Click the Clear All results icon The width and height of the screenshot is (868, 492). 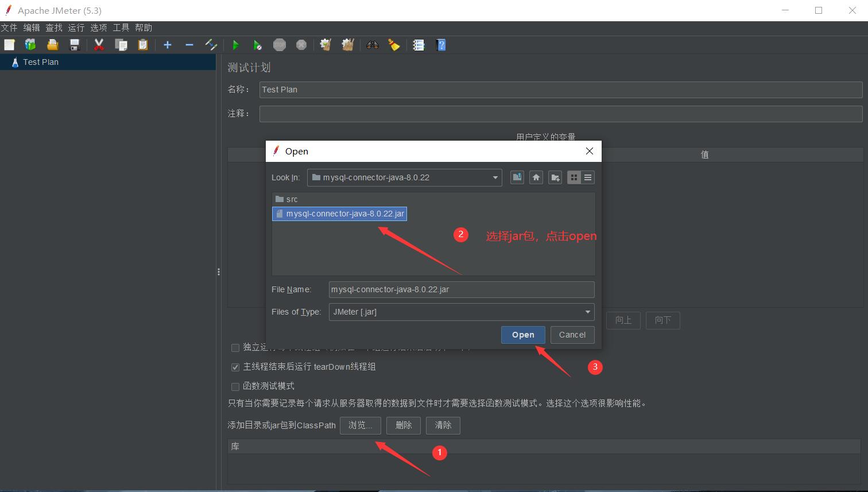click(348, 45)
